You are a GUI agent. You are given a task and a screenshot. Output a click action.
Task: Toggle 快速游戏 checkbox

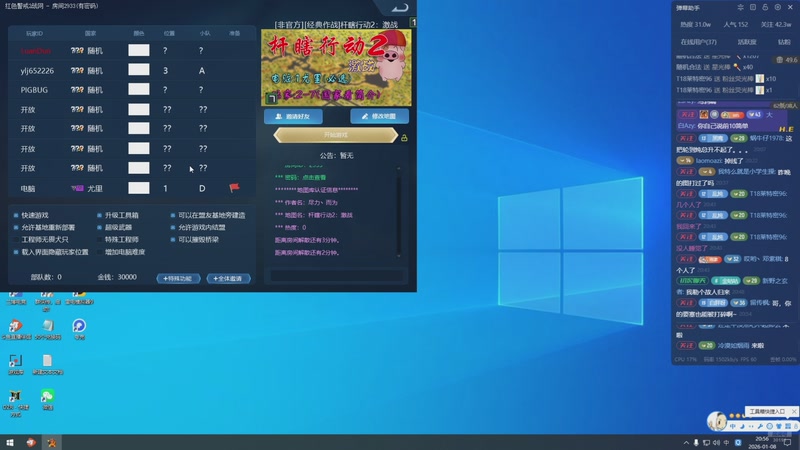click(16, 215)
